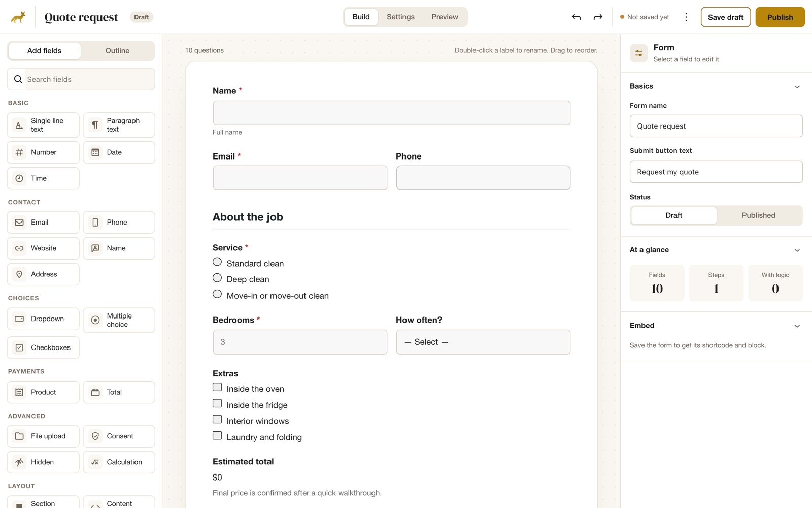Add a Name contact field
The width and height of the screenshot is (812, 508).
click(x=119, y=248)
